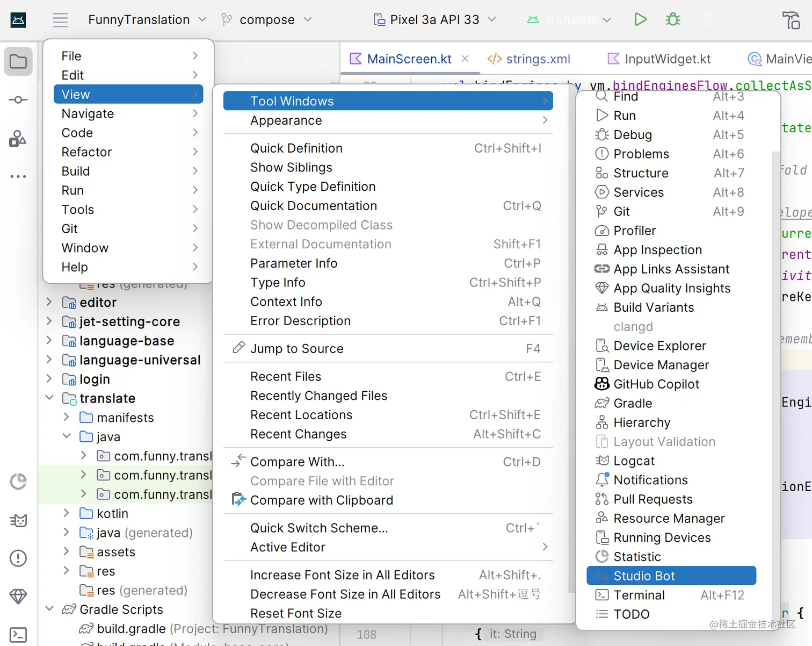
Task: Switch to the strings.xml tab
Action: click(529, 59)
